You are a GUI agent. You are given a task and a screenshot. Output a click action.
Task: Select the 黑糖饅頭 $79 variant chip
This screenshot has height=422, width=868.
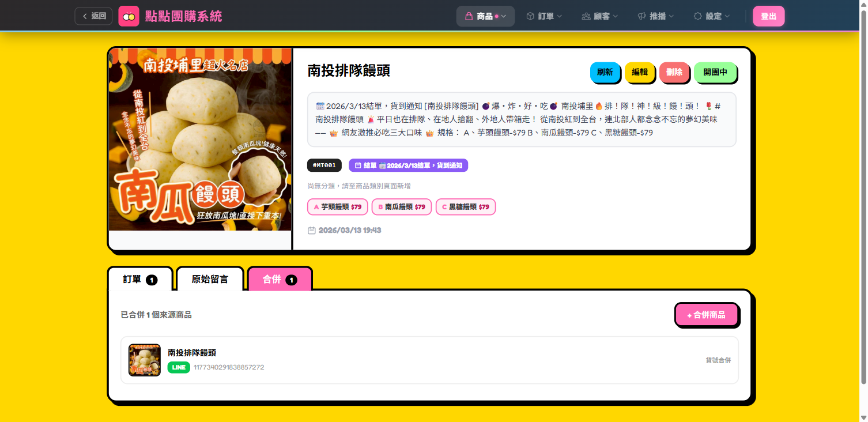click(465, 207)
